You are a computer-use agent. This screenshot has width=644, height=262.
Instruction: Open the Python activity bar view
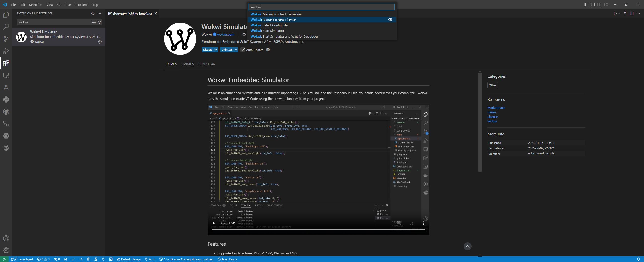point(6,100)
